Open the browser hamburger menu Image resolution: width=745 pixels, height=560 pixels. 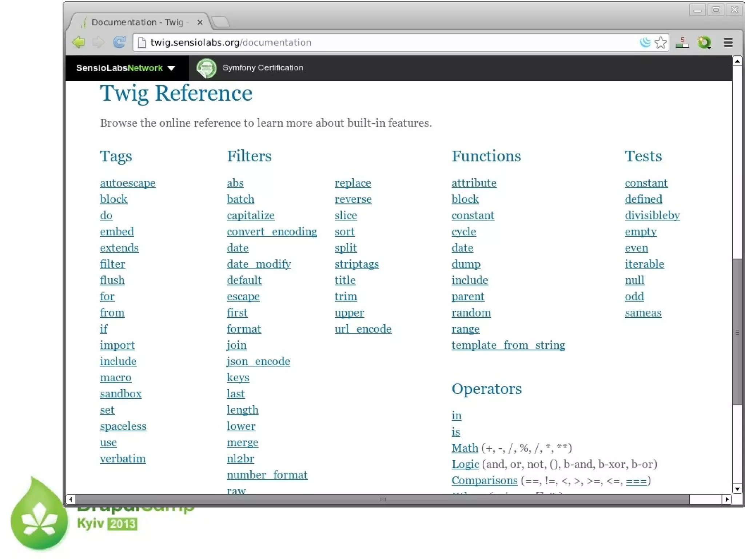click(728, 43)
